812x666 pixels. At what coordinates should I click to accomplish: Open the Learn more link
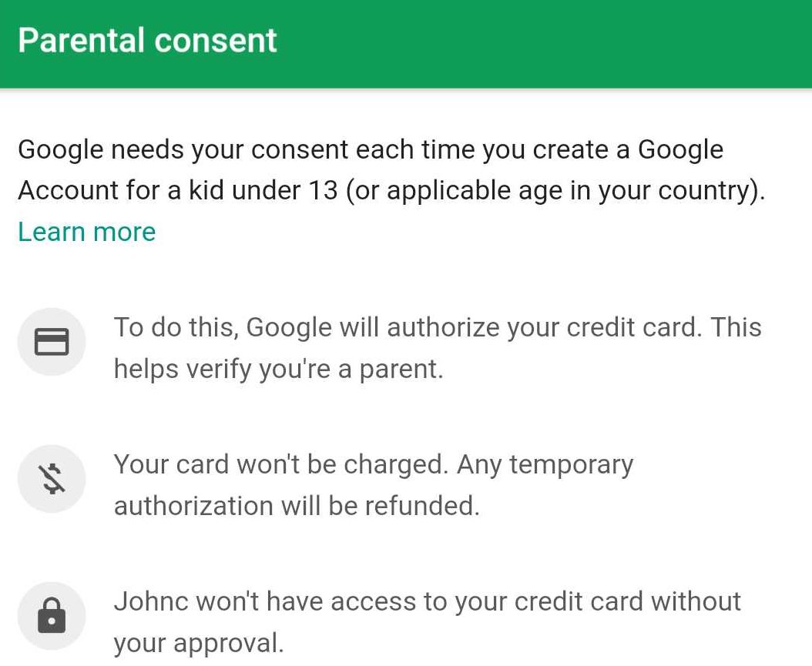pos(86,232)
